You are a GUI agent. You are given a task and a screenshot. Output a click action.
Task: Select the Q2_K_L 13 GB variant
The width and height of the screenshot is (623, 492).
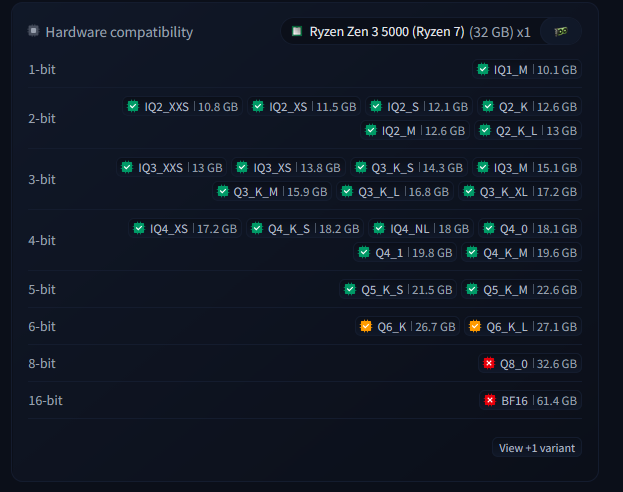pyautogui.click(x=528, y=130)
